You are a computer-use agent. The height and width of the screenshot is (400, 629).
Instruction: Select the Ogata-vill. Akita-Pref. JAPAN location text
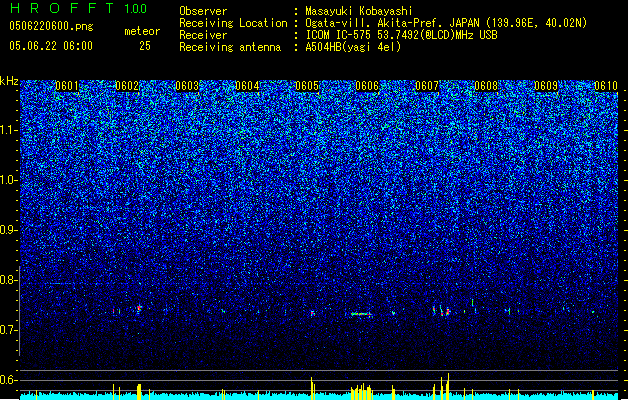tap(446, 23)
